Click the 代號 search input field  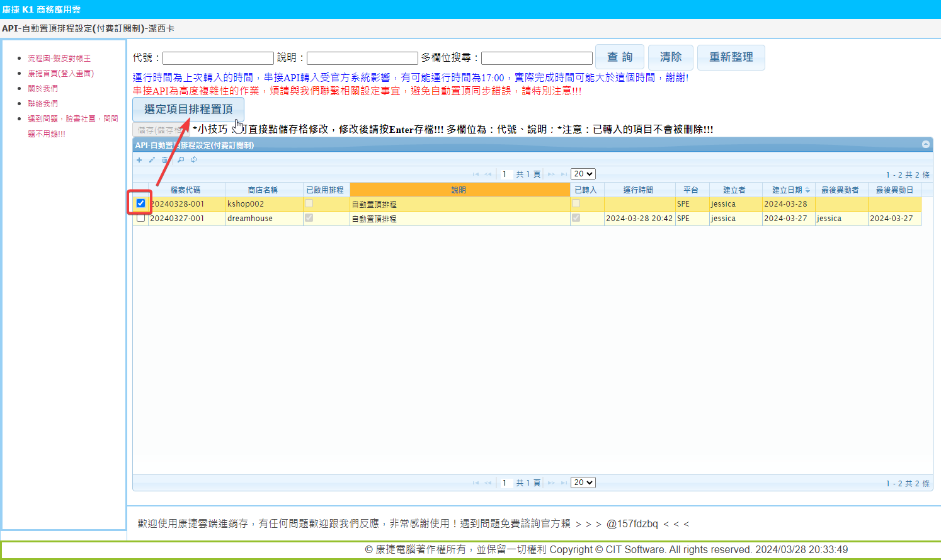218,58
